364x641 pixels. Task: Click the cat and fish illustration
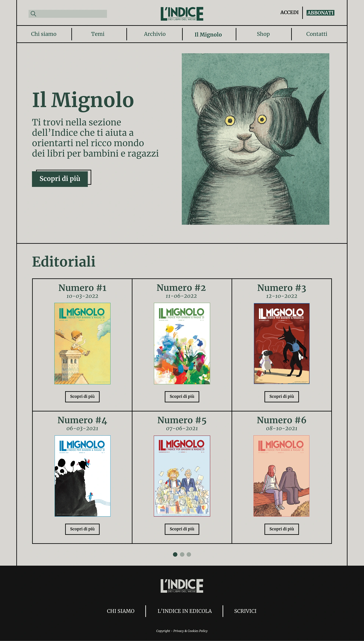pyautogui.click(x=255, y=139)
